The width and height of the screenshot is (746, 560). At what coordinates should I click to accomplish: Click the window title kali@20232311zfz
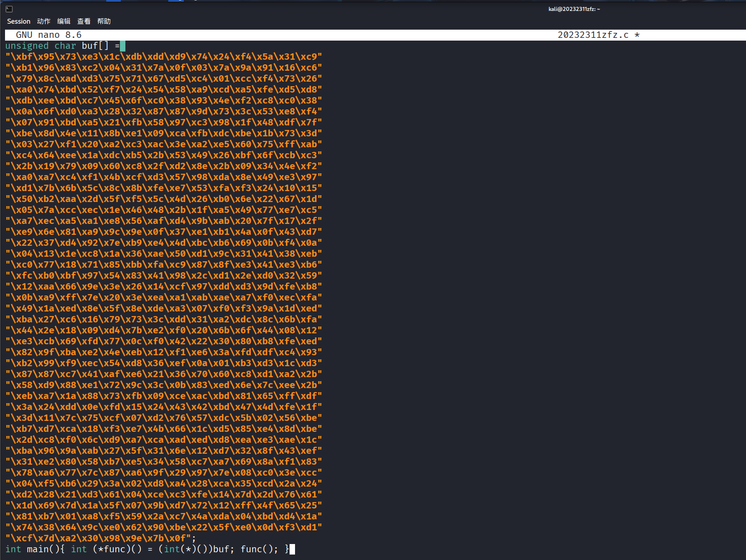[574, 9]
